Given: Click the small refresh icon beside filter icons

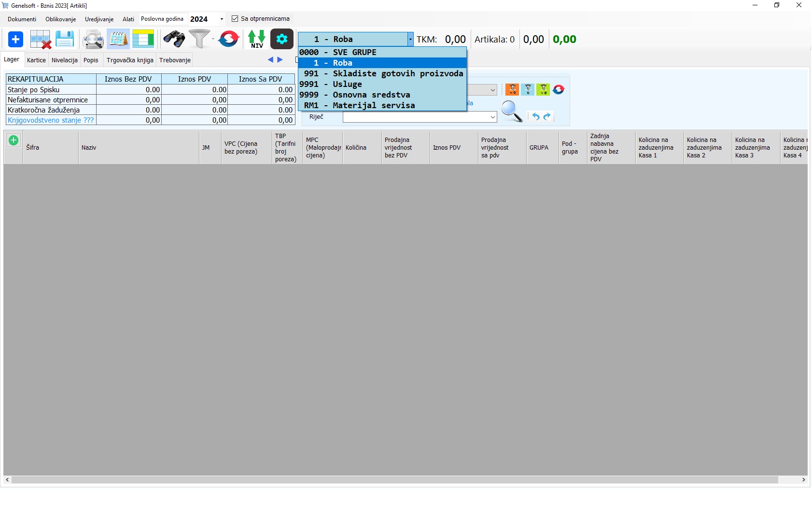Looking at the screenshot, I should 559,89.
